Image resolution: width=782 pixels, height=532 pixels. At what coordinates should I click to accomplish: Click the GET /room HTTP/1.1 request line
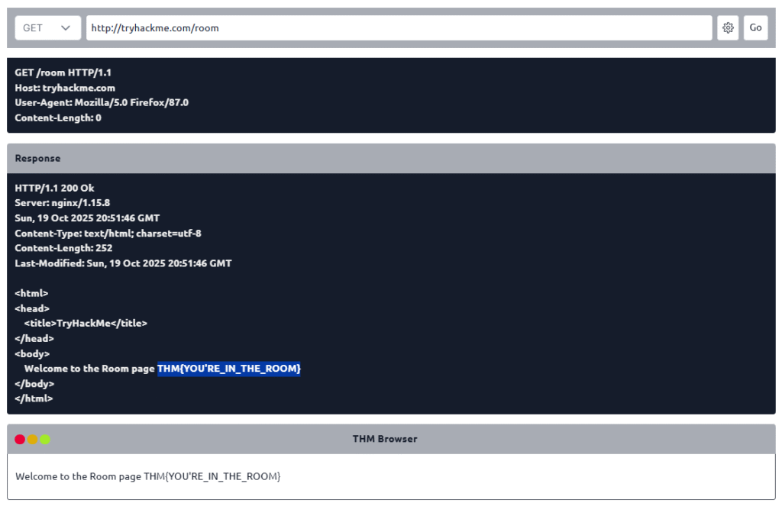point(63,73)
